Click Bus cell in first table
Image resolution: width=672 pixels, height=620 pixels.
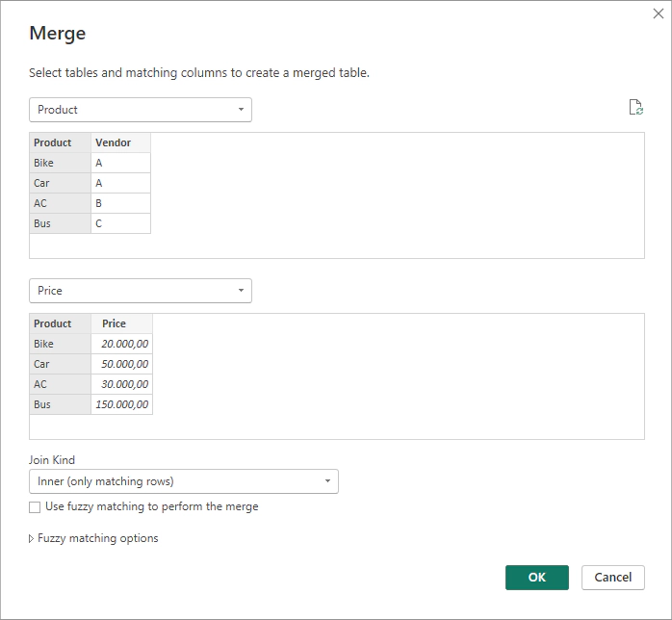coord(60,223)
